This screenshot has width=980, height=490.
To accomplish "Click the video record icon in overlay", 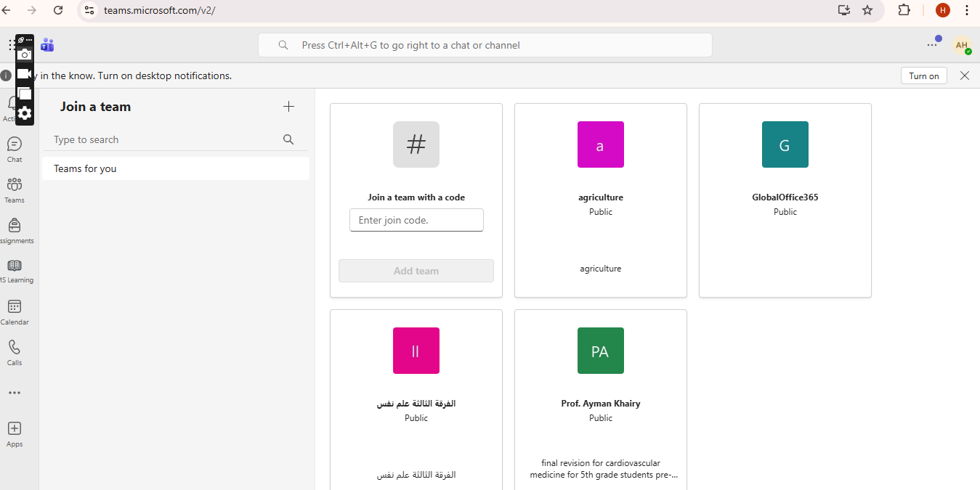I will click(x=25, y=74).
